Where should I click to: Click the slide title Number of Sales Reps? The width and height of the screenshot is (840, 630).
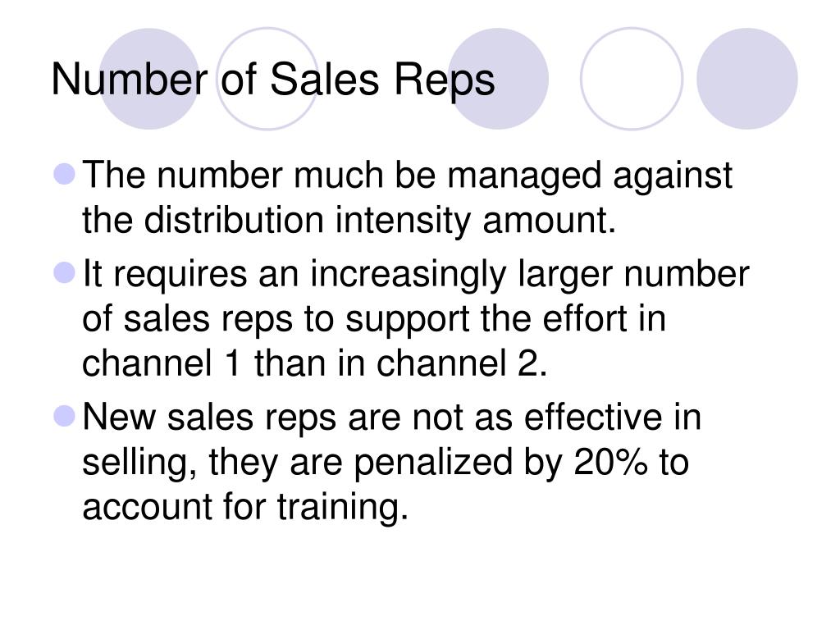(x=272, y=80)
